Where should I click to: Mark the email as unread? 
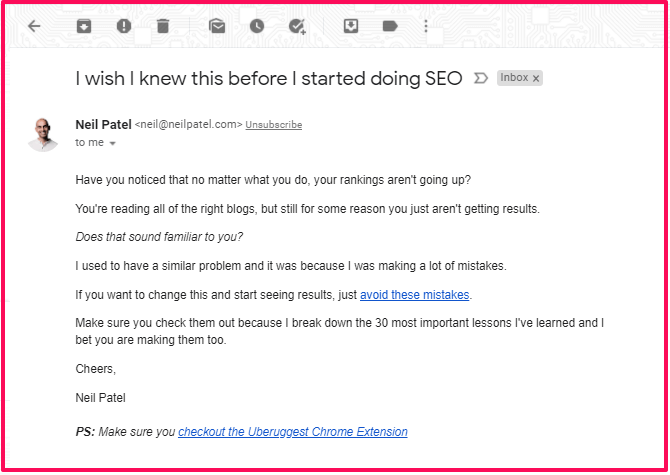(x=217, y=27)
